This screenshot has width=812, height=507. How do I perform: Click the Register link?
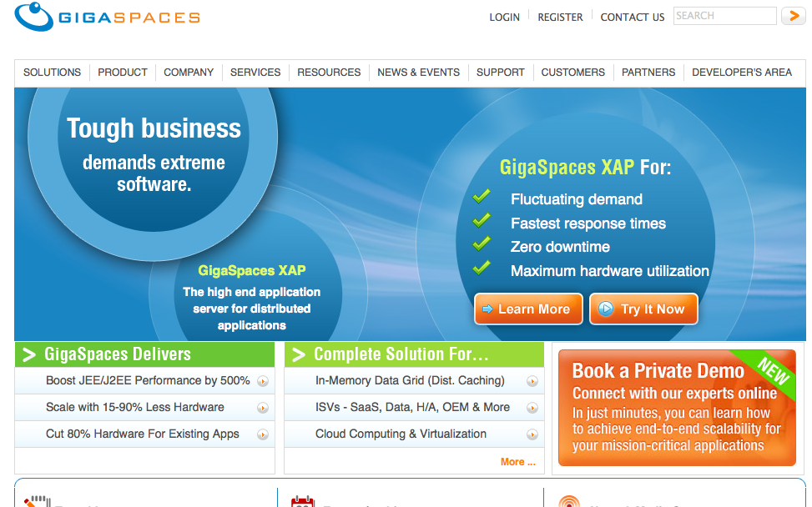click(x=560, y=17)
